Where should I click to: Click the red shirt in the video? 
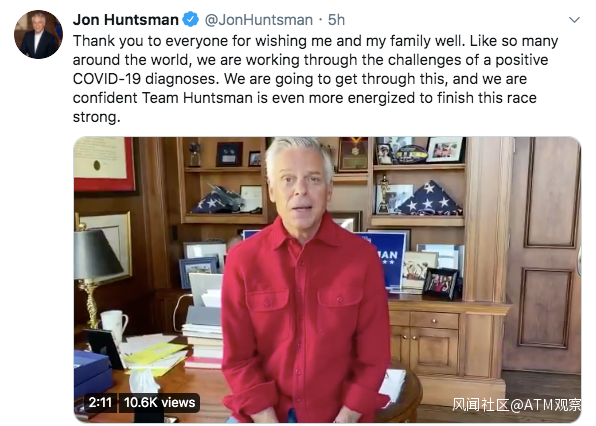[x=306, y=317]
